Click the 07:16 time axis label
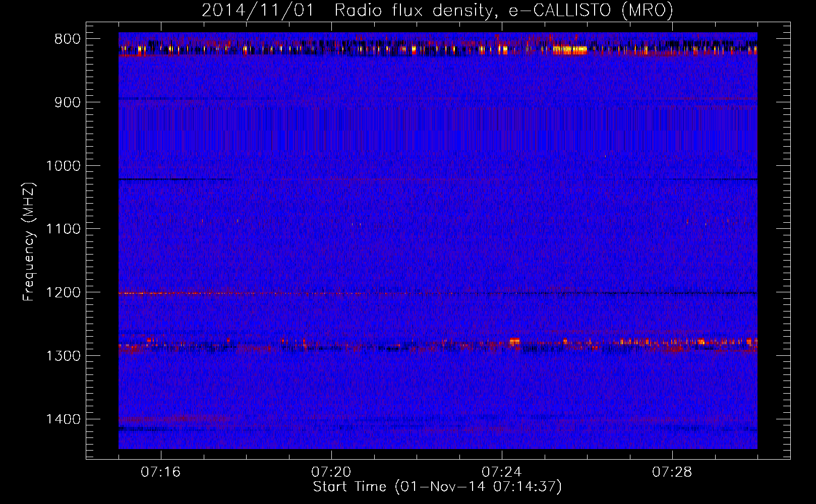Image resolution: width=816 pixels, height=504 pixels. 160,472
